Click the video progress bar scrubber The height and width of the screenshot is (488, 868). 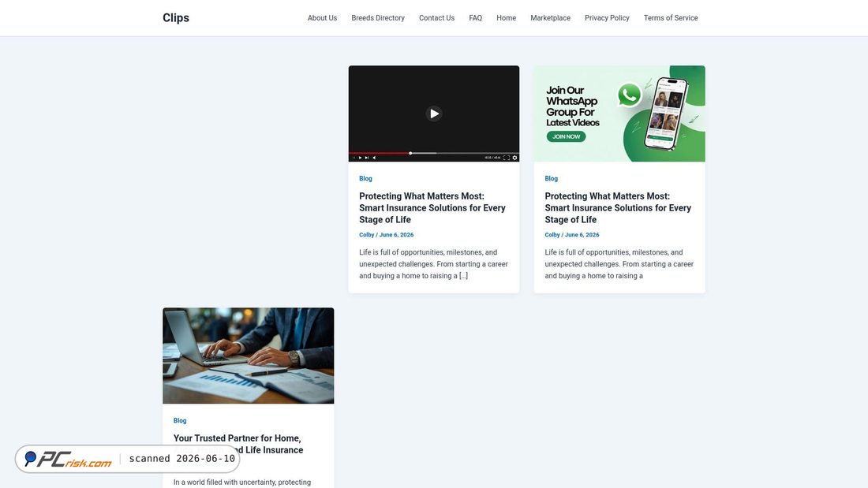[410, 153]
